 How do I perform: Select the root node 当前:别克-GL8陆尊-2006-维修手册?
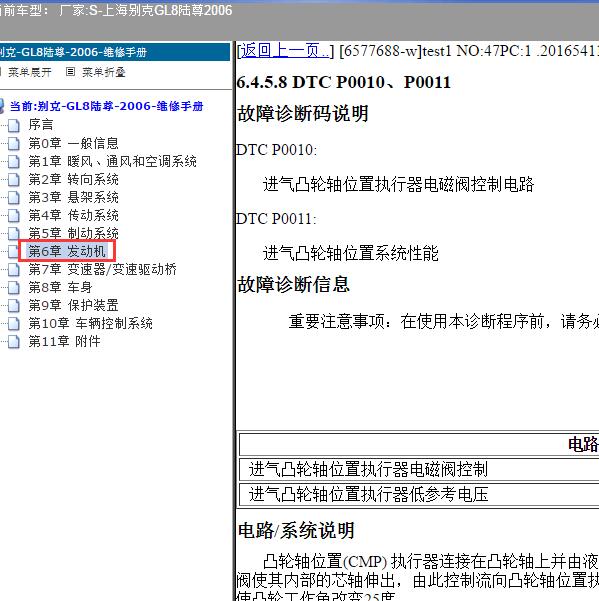click(106, 106)
